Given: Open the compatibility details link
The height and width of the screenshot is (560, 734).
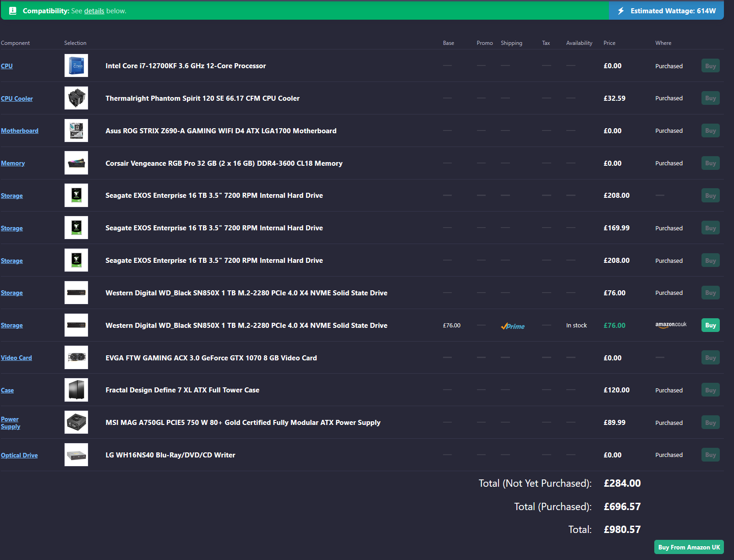Looking at the screenshot, I should (x=94, y=11).
